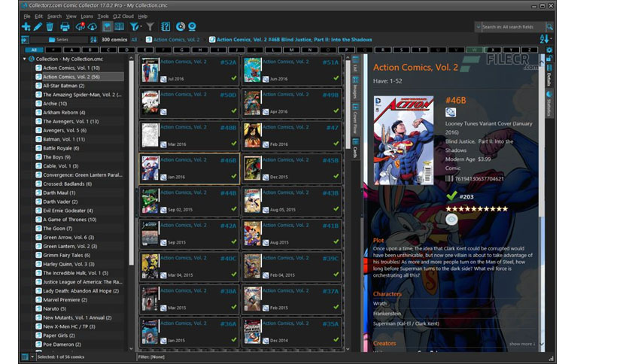Select the Harley Quinn, Vol. 3 (3) folder
This screenshot has height=364, width=629.
pyautogui.click(x=68, y=264)
